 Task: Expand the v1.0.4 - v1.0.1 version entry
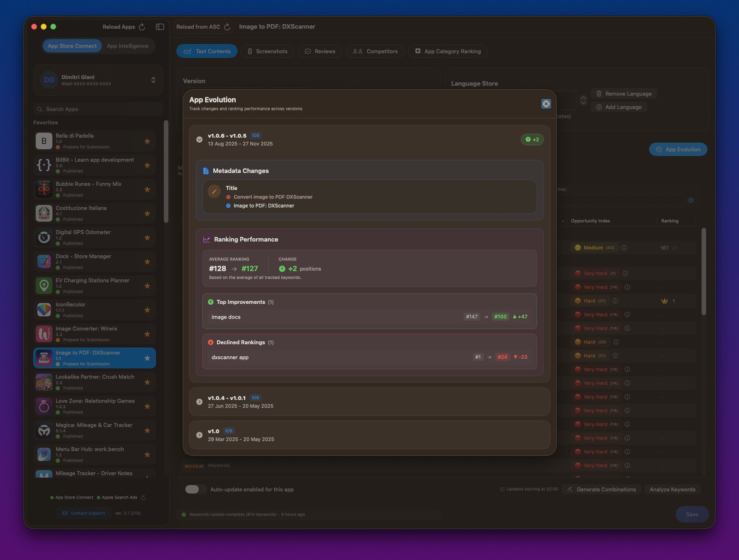pyautogui.click(x=199, y=401)
